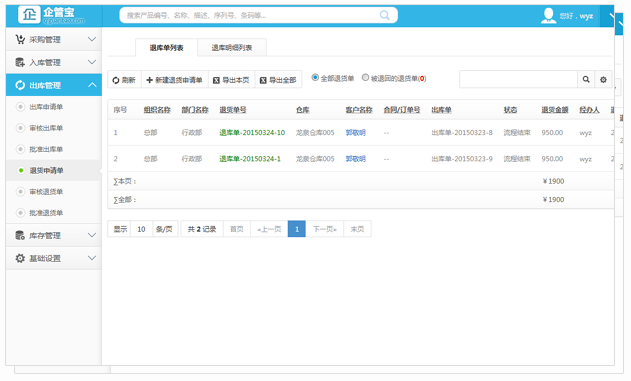Select the 被退回的退货单 radio button

[x=365, y=77]
